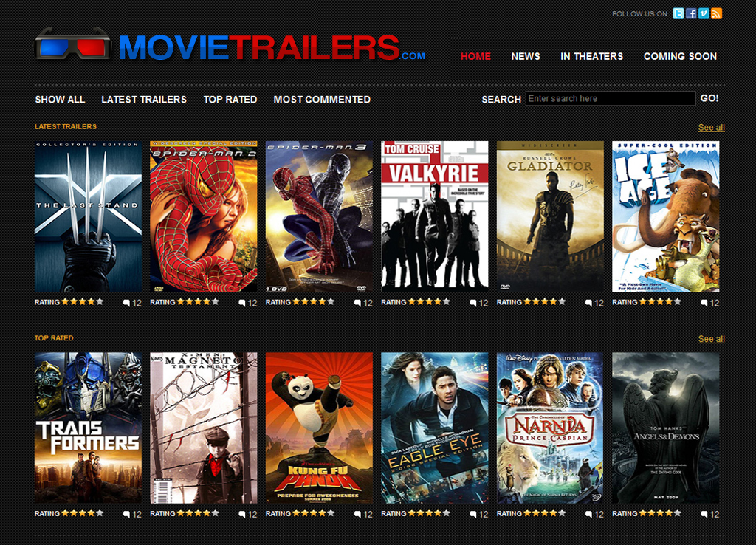
Task: Click comment icon under X-Men Last Stand
Action: tap(126, 303)
